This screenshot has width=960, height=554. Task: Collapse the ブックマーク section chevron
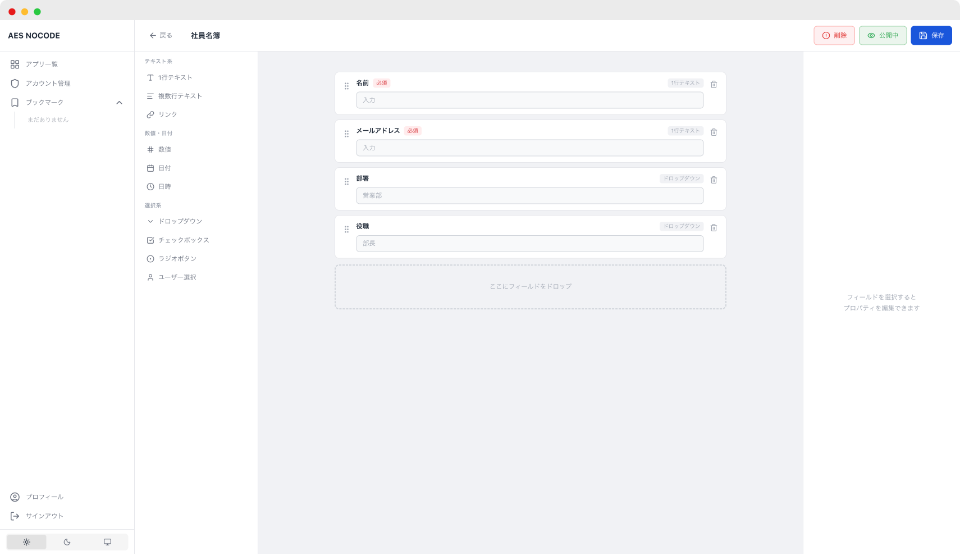[120, 102]
